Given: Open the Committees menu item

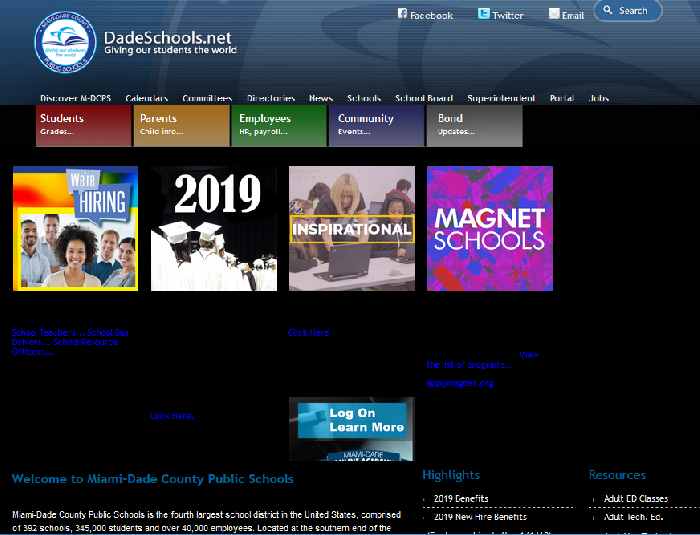Looking at the screenshot, I should click(x=207, y=98).
